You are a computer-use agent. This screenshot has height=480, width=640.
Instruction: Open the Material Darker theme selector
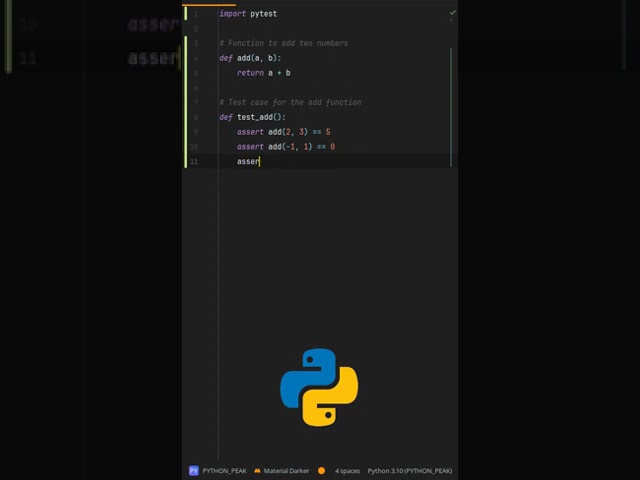tap(286, 471)
